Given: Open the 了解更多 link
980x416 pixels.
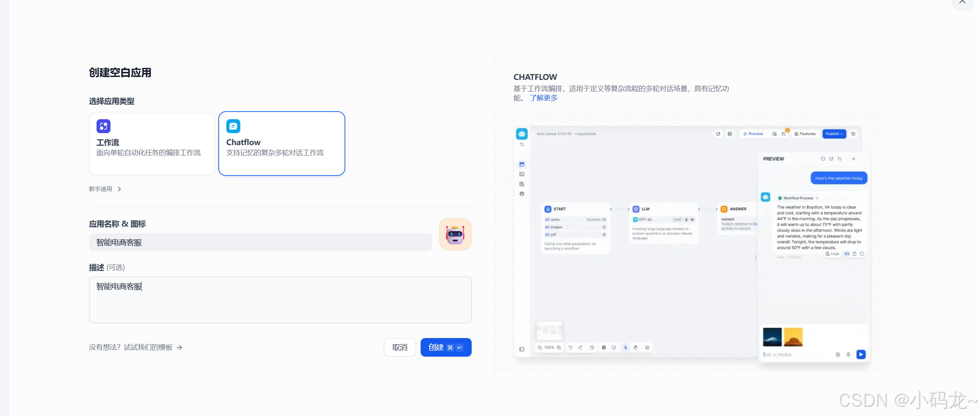Looking at the screenshot, I should [x=544, y=98].
